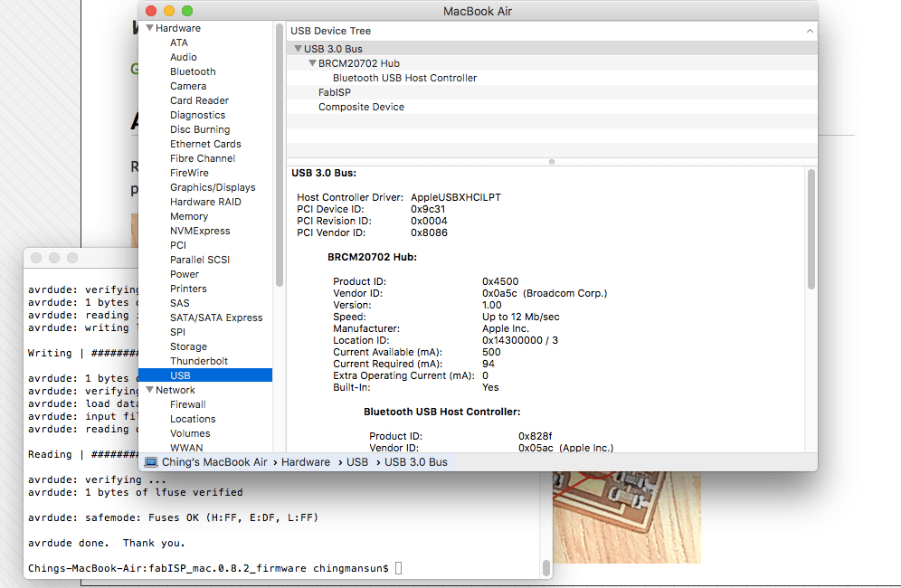Screen dimensions: 901x588
Task: Select Thunderbolt in the sidebar
Action: 199,361
